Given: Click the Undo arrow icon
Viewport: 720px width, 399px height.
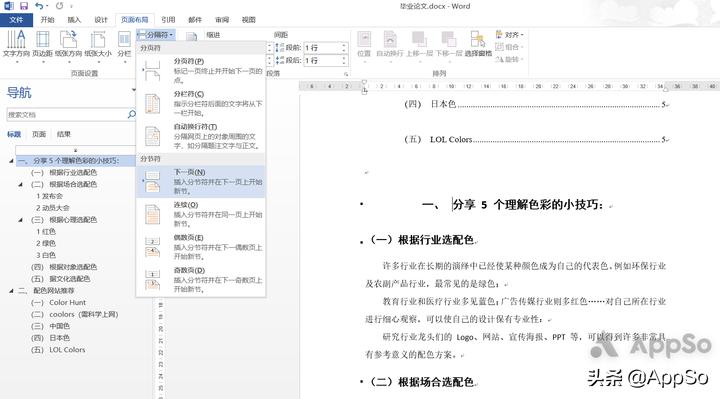Looking at the screenshot, I should pos(39,6).
